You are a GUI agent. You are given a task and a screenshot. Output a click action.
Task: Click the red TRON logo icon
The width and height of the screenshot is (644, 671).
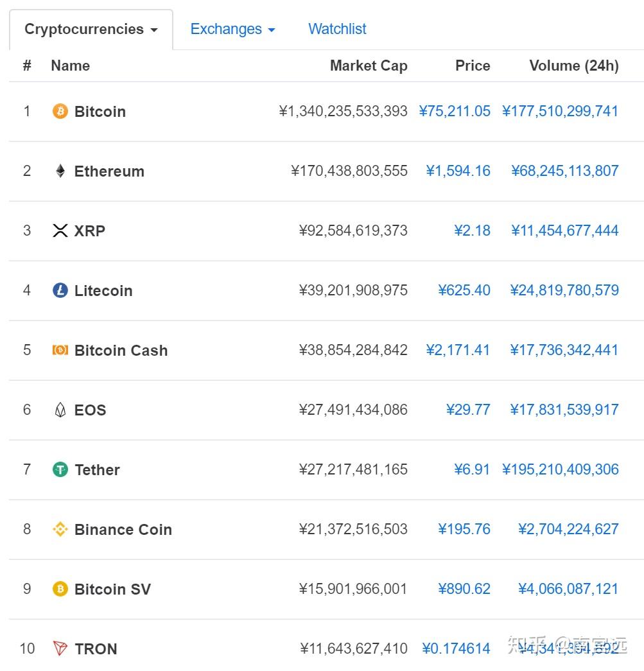coord(60,649)
